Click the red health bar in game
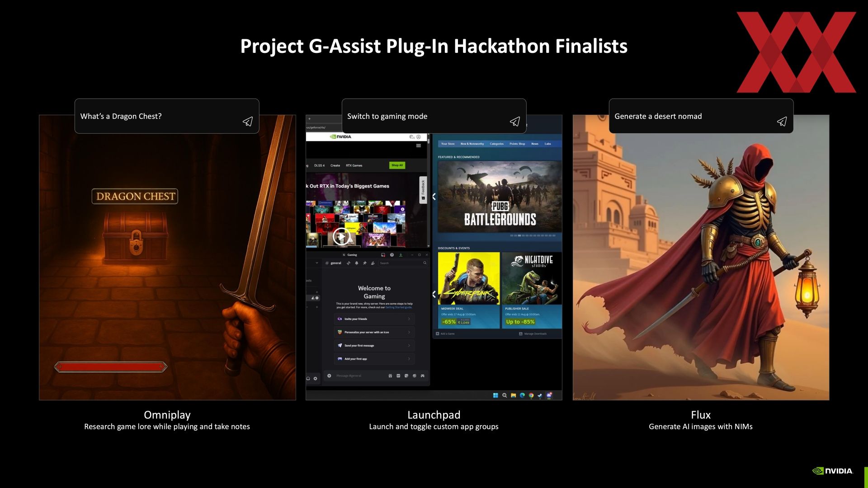 click(111, 367)
